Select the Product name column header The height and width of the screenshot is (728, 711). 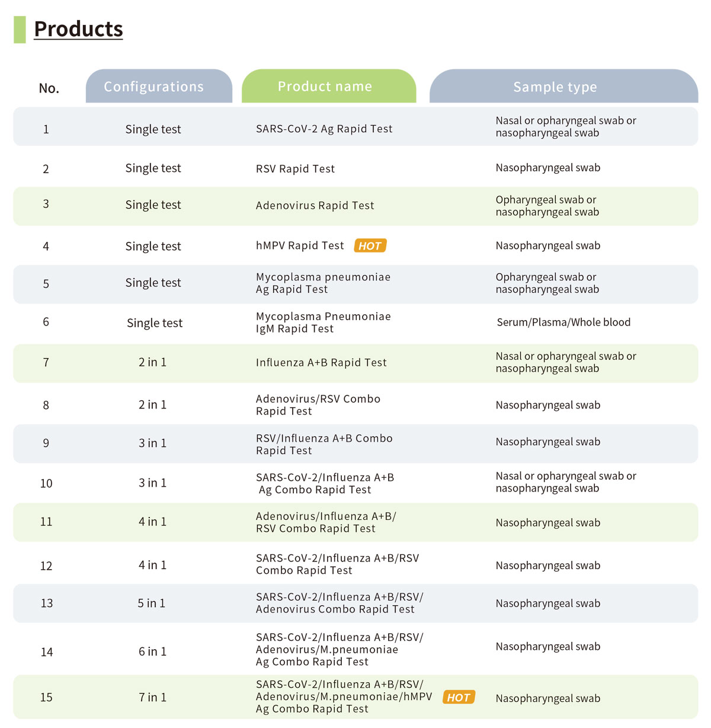(329, 87)
